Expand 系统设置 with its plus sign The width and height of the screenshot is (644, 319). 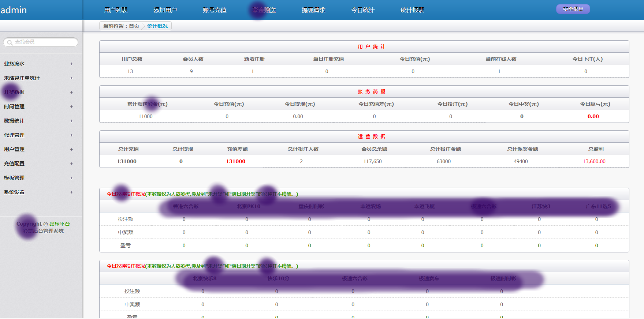[x=71, y=192]
